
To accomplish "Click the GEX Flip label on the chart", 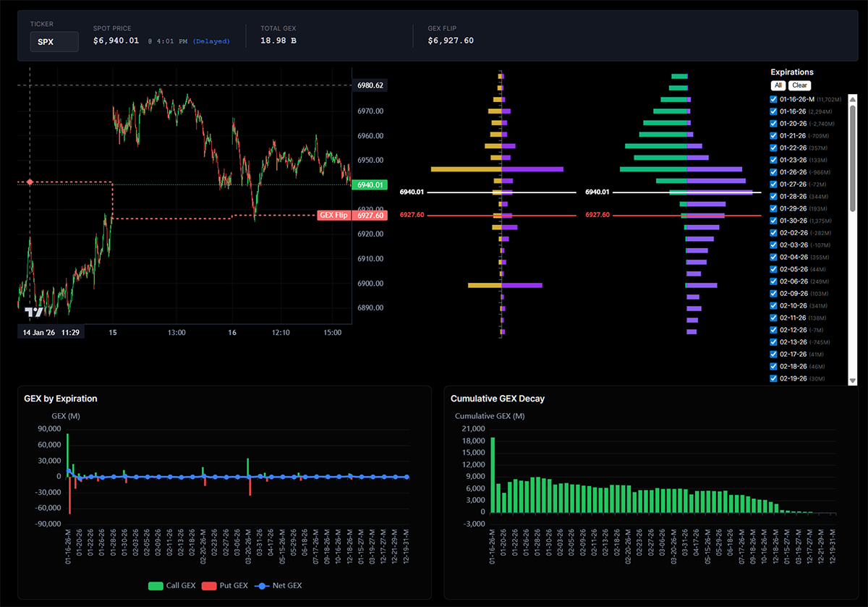I will pos(334,216).
